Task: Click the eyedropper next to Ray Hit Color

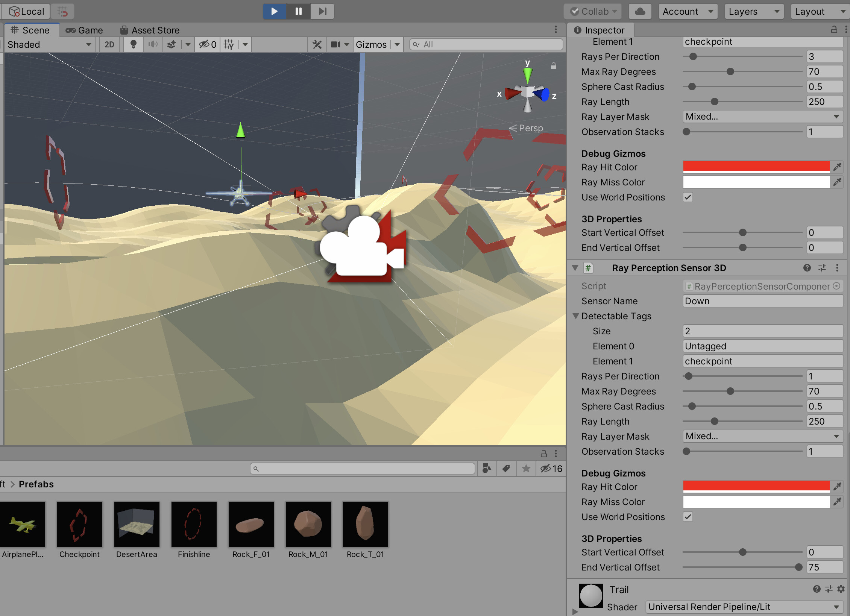Action: click(x=838, y=167)
